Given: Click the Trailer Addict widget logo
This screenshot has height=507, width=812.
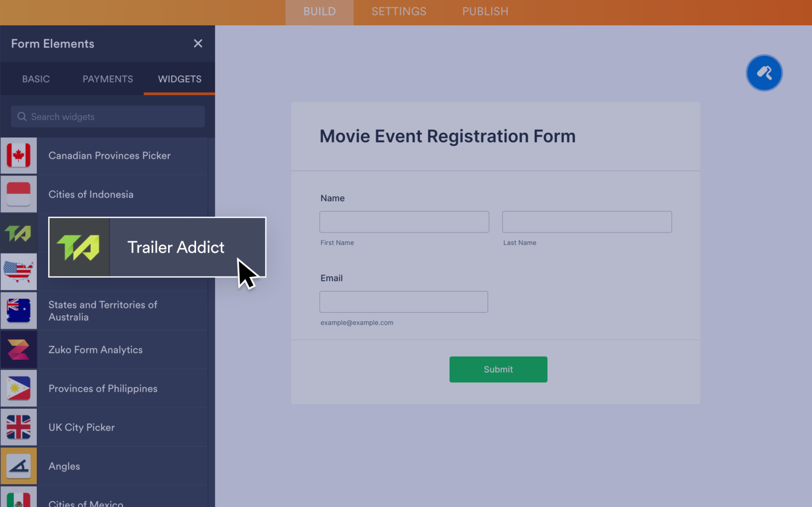Looking at the screenshot, I should [79, 247].
